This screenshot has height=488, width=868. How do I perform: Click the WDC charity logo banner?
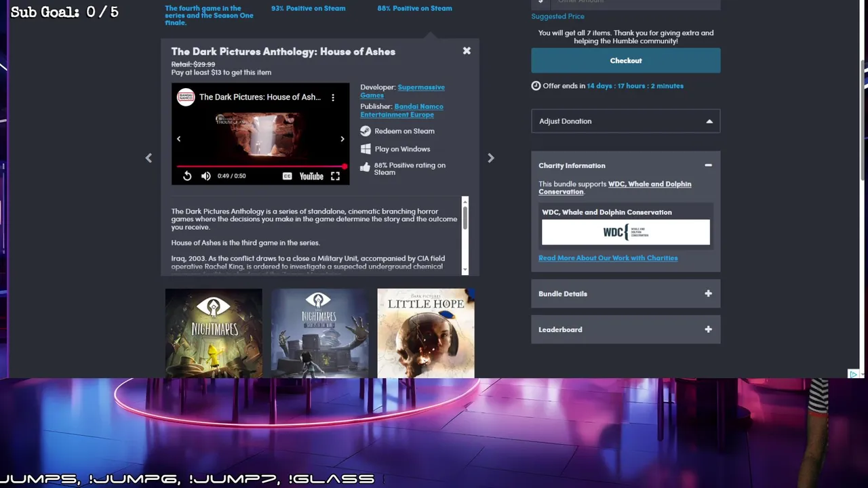pos(626,232)
